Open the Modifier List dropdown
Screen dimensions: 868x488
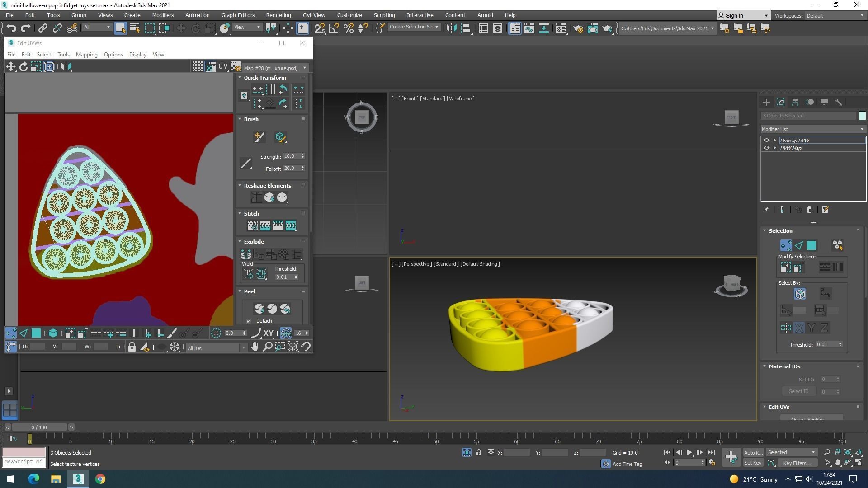coord(812,129)
